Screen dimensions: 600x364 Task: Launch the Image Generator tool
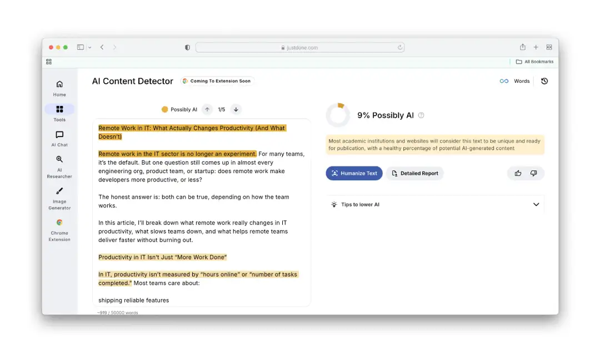[x=59, y=199]
